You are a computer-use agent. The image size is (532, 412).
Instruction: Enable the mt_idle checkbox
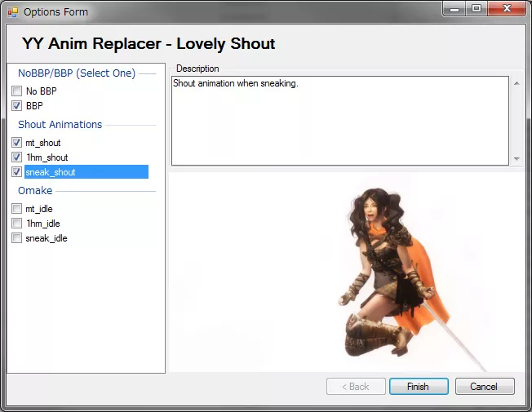point(16,208)
